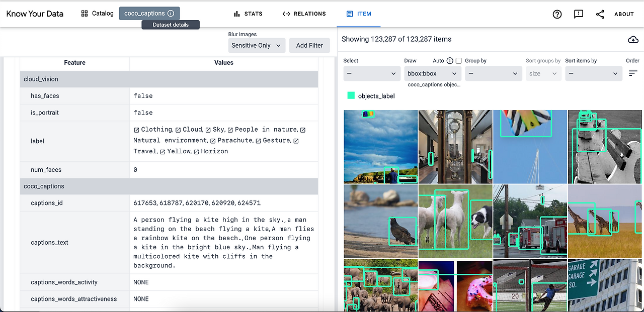Click the Catalog button
The height and width of the screenshot is (312, 644).
(x=98, y=14)
